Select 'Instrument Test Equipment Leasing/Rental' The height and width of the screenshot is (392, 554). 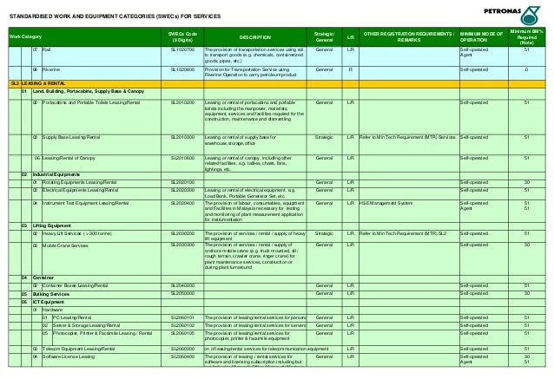coord(85,203)
